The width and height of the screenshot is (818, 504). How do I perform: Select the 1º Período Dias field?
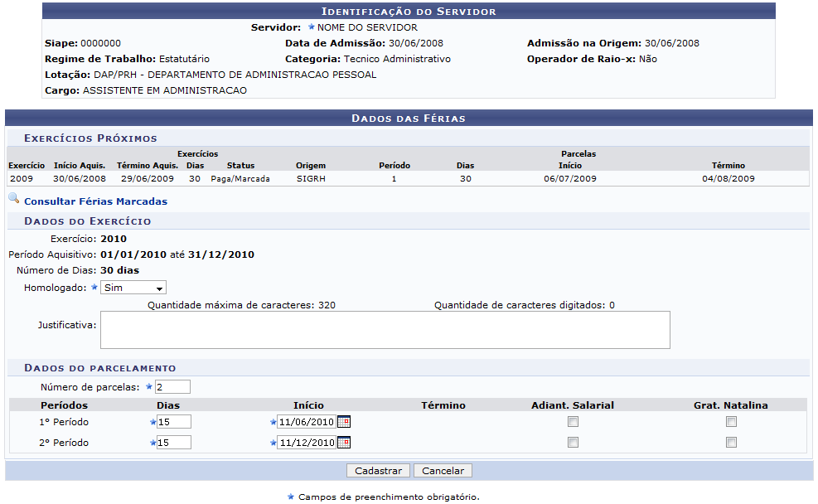tap(174, 422)
